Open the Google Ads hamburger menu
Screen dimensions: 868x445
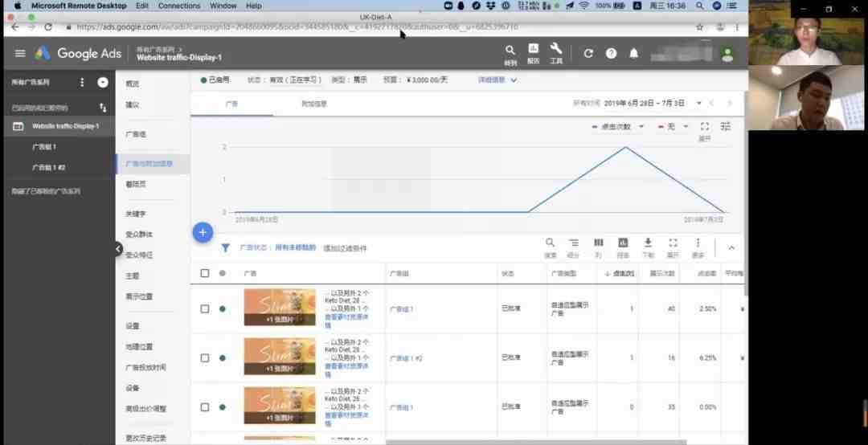pyautogui.click(x=20, y=53)
